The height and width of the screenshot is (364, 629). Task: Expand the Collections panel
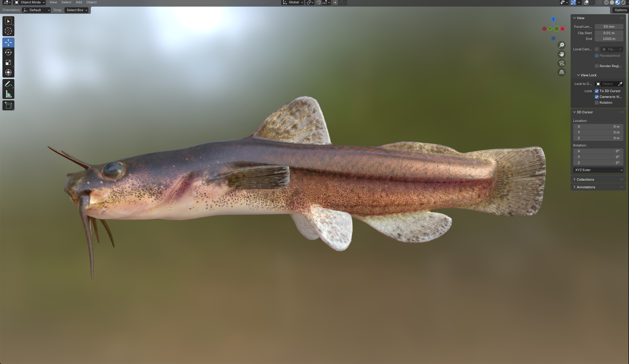pos(585,180)
